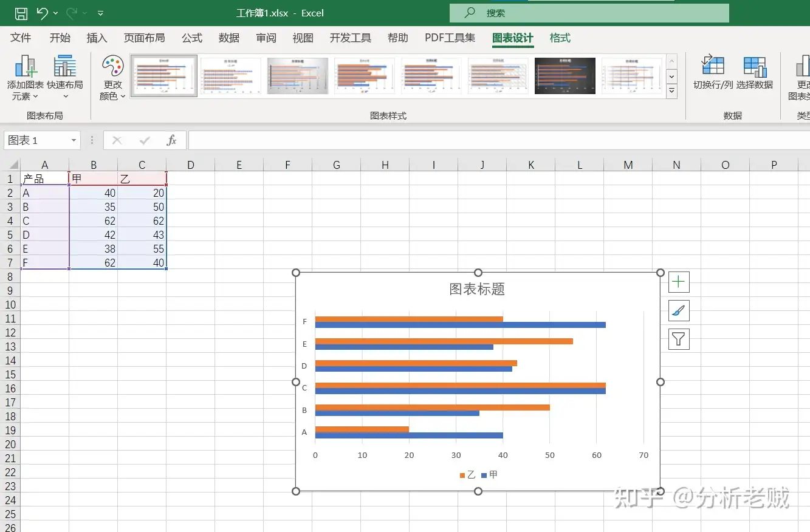
Task: Select the fourth chart style thumbnail
Action: coord(365,76)
